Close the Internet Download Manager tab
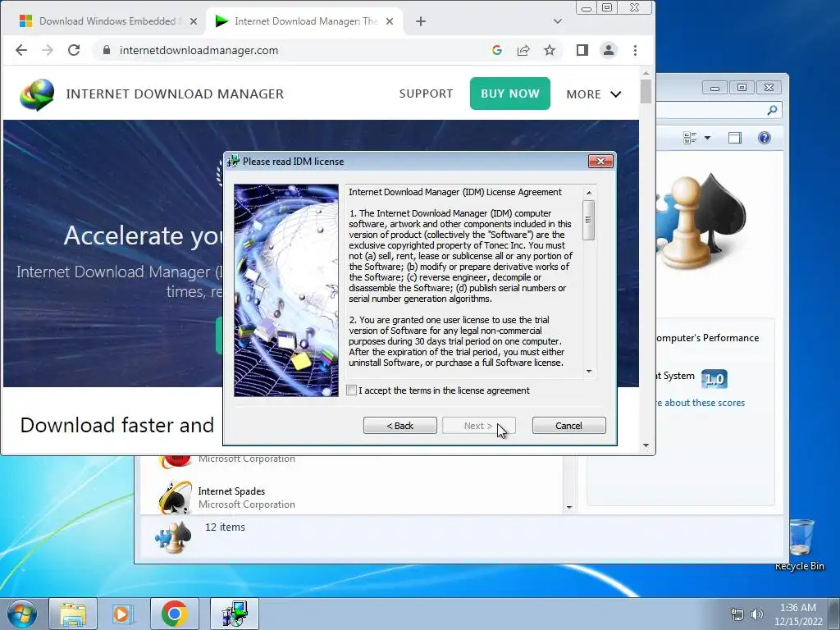Screen dimensions: 840x630 [x=390, y=21]
